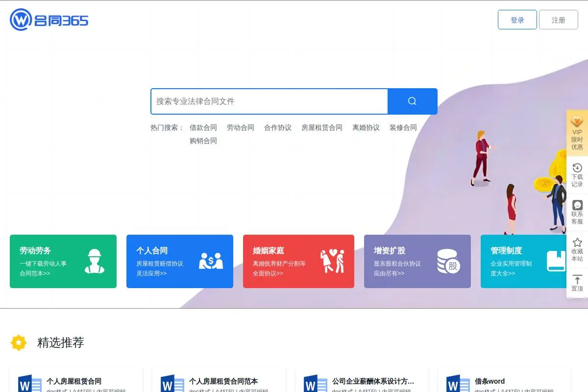Select hot search 借款合同
Screen dimensions: 588x392
(x=203, y=127)
